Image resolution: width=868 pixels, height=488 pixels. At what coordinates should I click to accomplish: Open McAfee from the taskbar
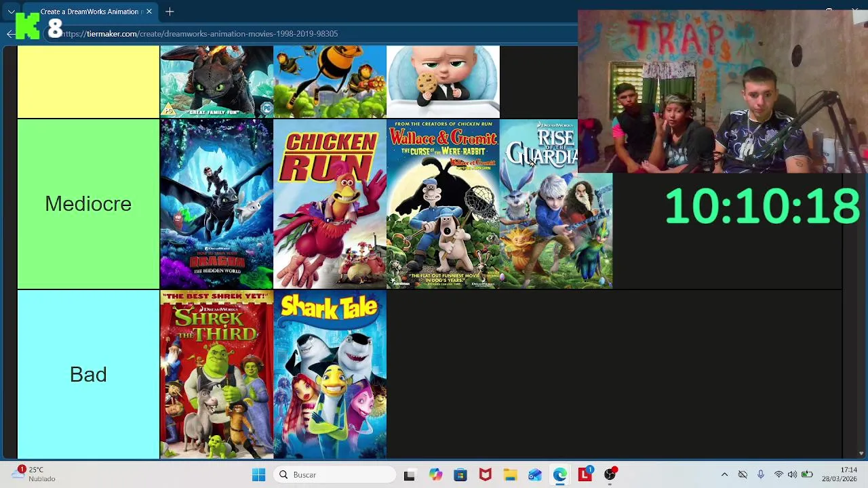(486, 475)
